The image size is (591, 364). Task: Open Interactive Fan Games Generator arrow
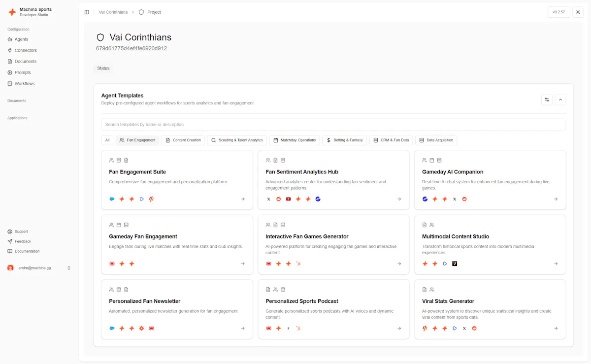click(x=399, y=264)
